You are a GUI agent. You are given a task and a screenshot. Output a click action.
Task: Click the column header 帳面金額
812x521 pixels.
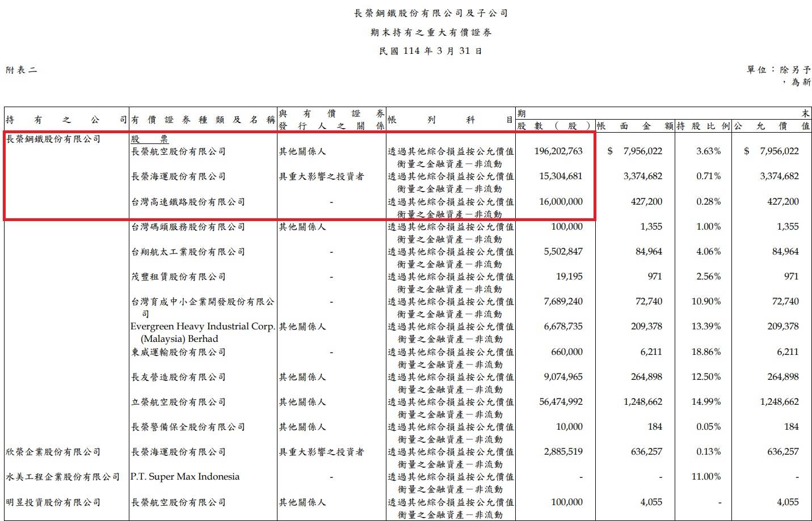point(634,126)
